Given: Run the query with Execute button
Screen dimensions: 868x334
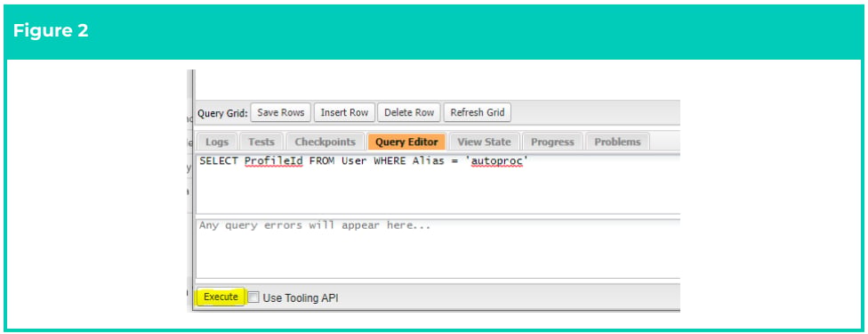Looking at the screenshot, I should (x=221, y=297).
